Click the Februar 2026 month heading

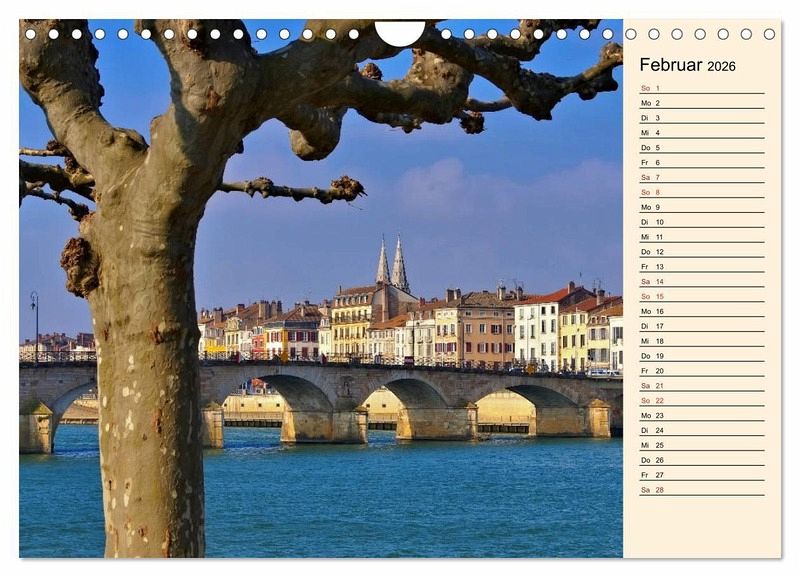687,65
